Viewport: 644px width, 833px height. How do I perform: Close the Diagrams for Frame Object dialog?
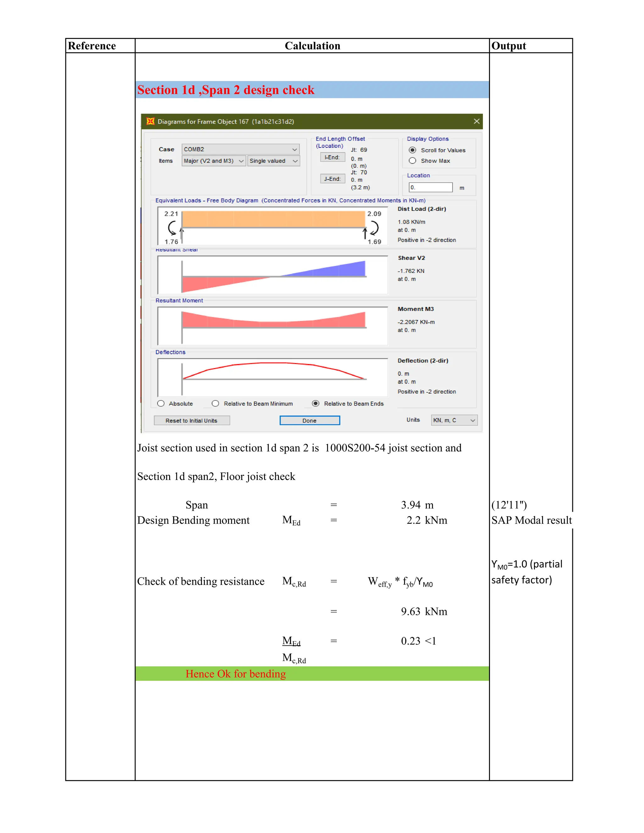point(476,121)
